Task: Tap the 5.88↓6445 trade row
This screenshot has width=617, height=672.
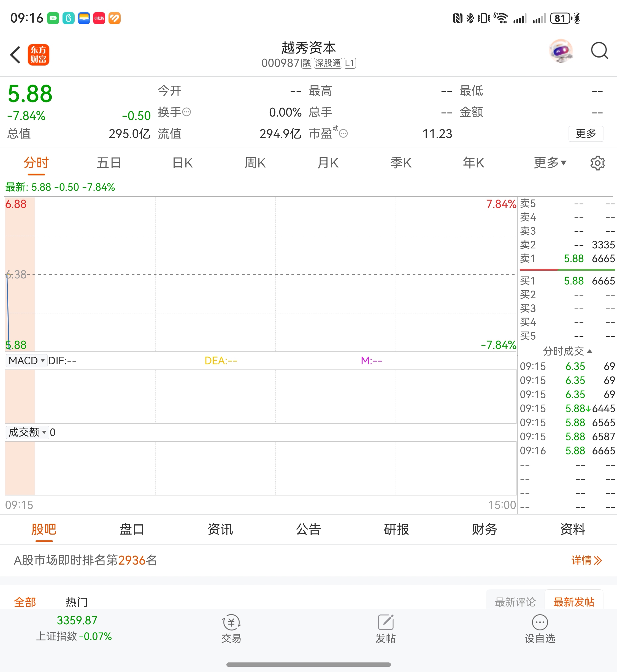Action: point(567,409)
